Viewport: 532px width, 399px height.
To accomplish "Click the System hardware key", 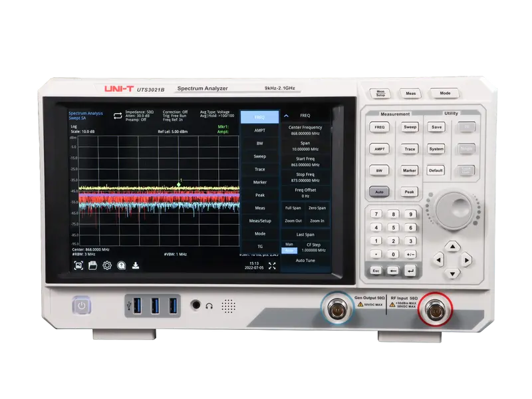I will click(x=436, y=149).
